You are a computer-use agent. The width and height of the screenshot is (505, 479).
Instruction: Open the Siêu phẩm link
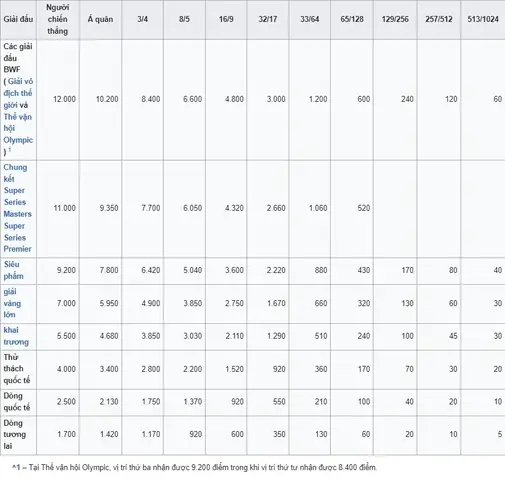click(13, 270)
